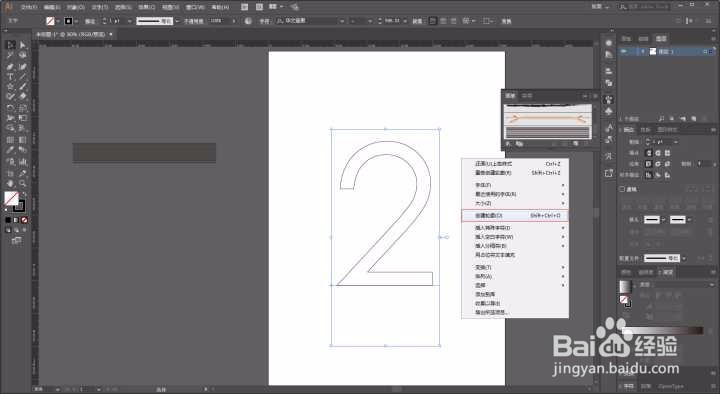Select the Rotate tool
This screenshot has width=720, height=394.
(x=11, y=108)
